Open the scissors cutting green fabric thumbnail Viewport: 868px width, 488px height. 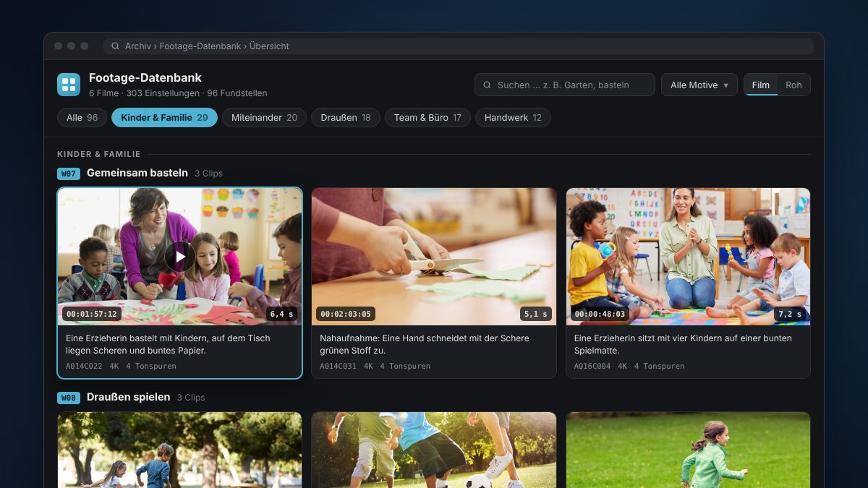tap(434, 257)
